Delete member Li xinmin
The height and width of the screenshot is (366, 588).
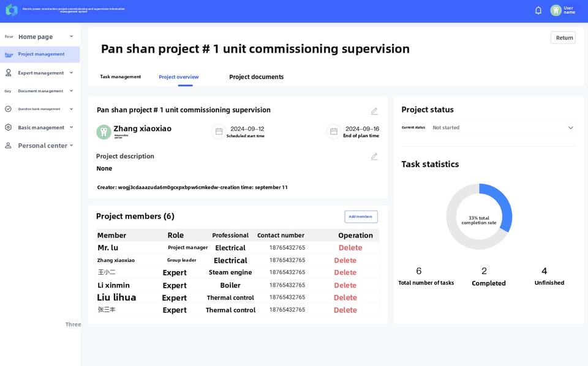pos(345,285)
